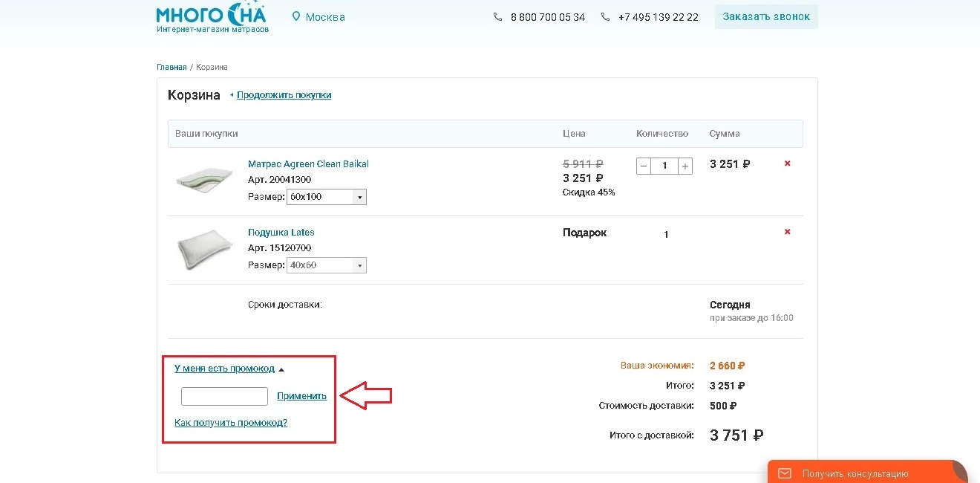
Task: Click phone icon next to +7 495 139 22 22
Action: 605,16
